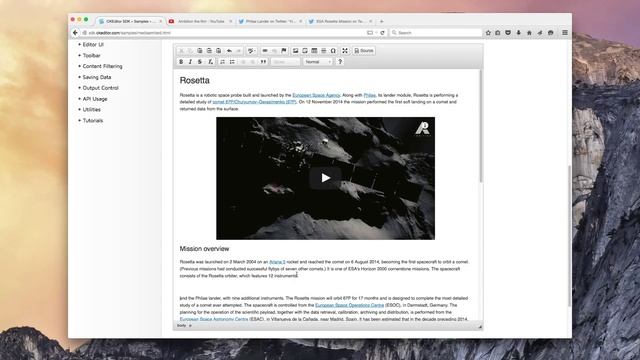Click Paste from Word icon
Viewport: 640px width, 360px height.
[218, 51]
